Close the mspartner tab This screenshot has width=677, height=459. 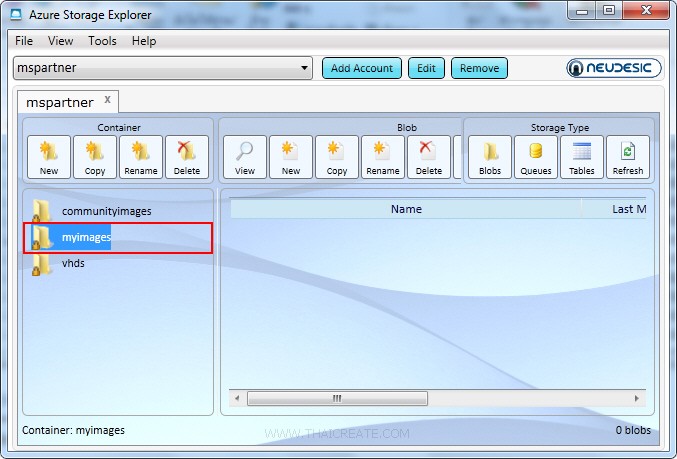(108, 99)
